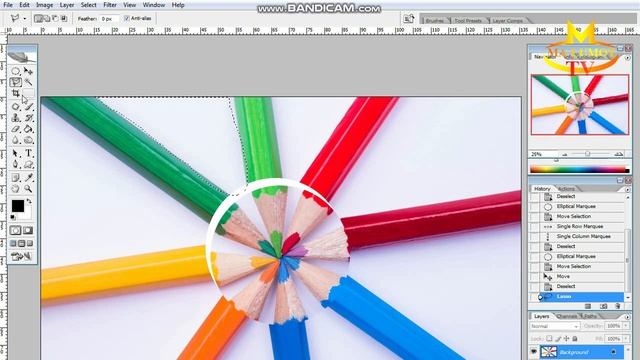Switch to the Channels tab
Viewport: 640px width, 360px height.
[567, 316]
